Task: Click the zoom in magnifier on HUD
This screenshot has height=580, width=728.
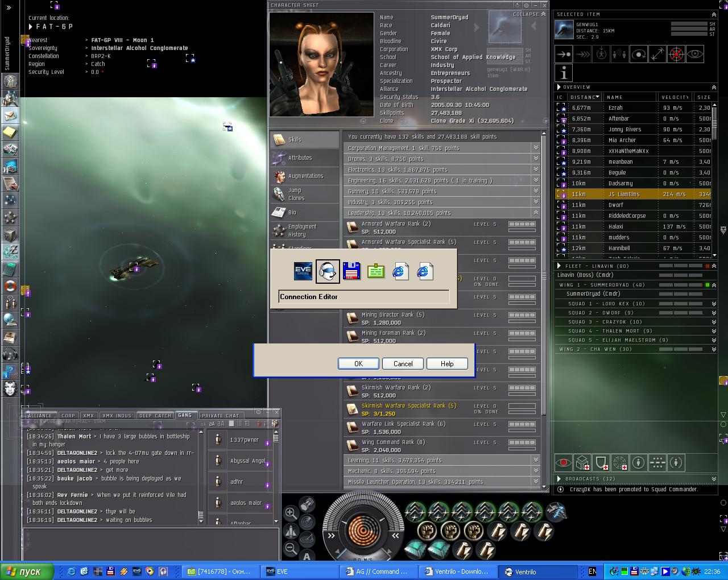Action: pos(290,513)
